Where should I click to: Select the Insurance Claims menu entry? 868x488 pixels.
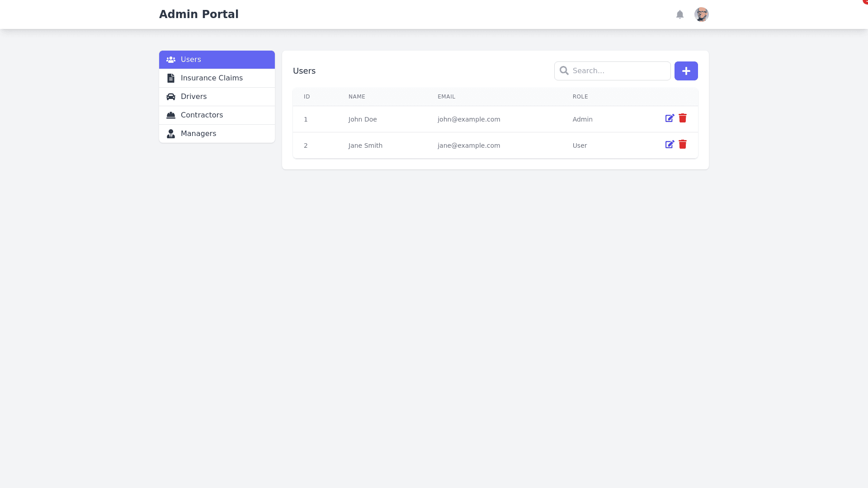click(211, 78)
